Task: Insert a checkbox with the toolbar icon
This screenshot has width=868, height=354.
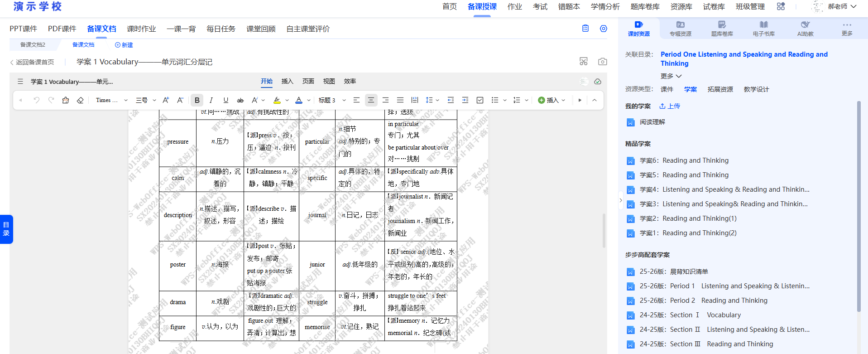Action: tap(480, 100)
